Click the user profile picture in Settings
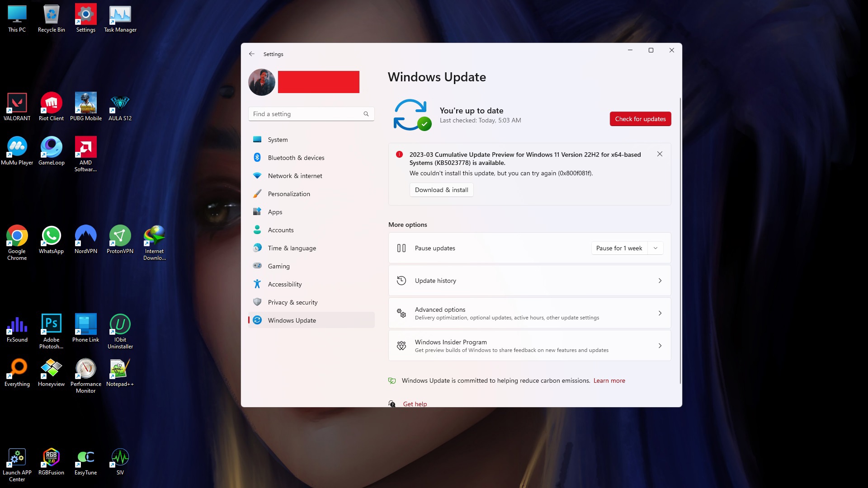868x488 pixels. point(262,82)
